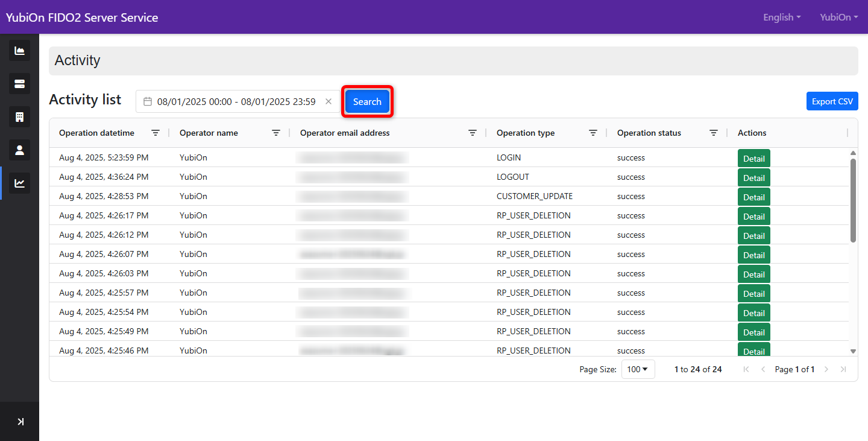Sort by Operation datetime column header
The height and width of the screenshot is (441, 868).
(96, 133)
